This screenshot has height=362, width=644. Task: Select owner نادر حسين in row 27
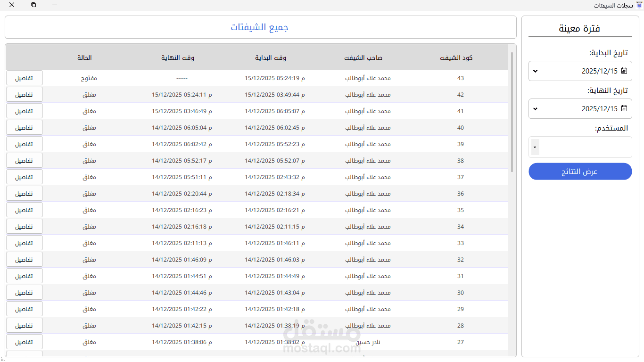(368, 342)
